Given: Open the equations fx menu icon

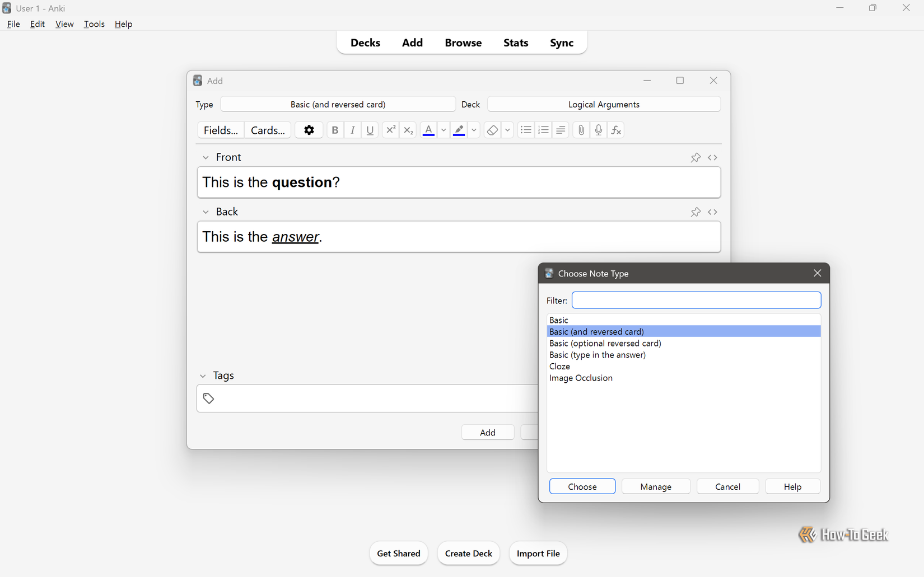Looking at the screenshot, I should tap(616, 130).
